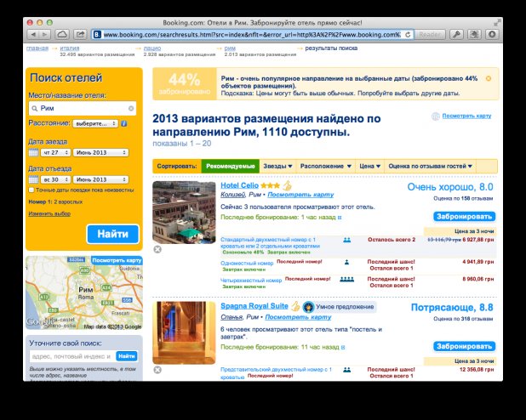Click Забронировать for Spagna Royal Suite
Image resolution: width=526 pixels, height=420 pixels.
coord(464,347)
